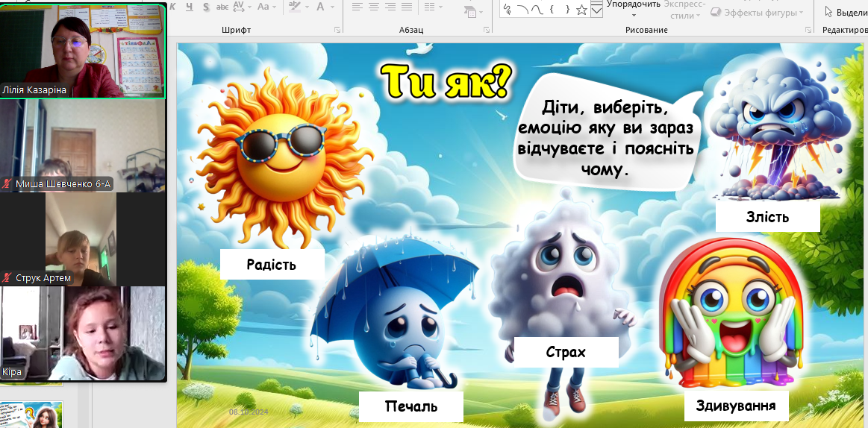Open the columns options dropdown
Image resolution: width=868 pixels, height=428 pixels.
(432, 7)
